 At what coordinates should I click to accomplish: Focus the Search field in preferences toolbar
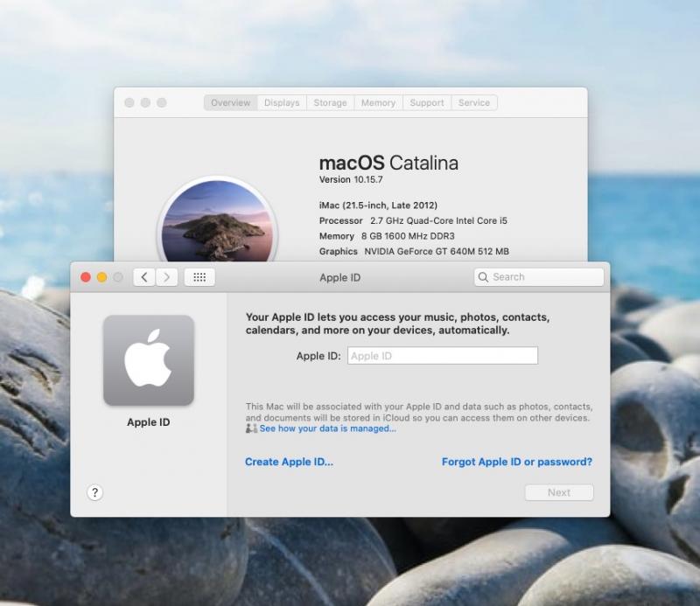coord(539,277)
